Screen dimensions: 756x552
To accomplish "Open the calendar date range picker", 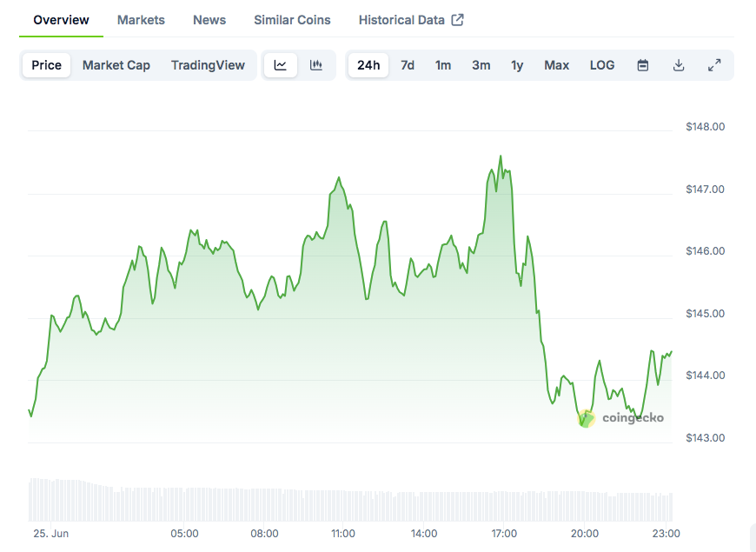I will click(x=643, y=65).
